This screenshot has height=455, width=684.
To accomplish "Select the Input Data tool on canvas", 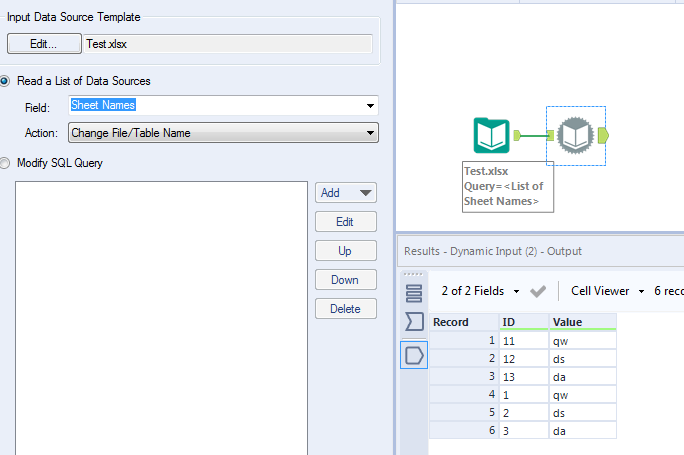I will click(x=491, y=135).
